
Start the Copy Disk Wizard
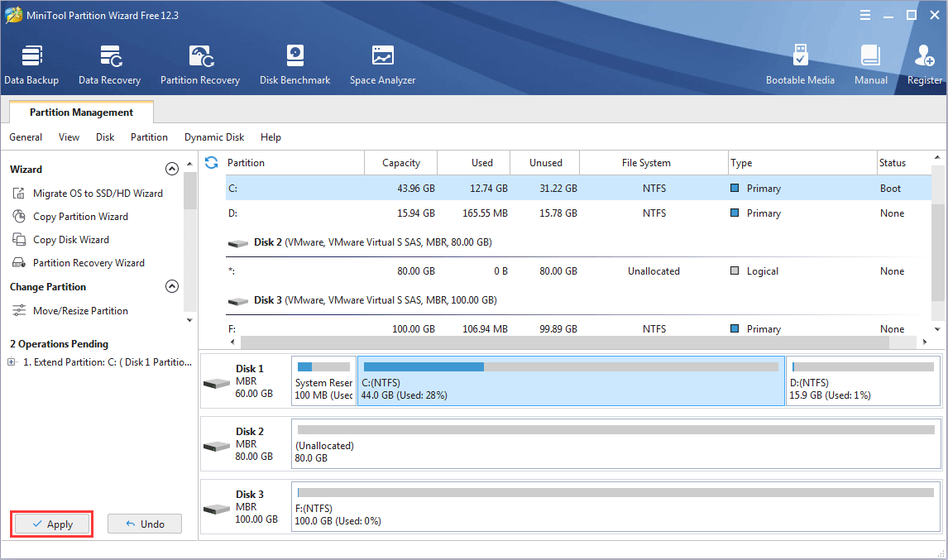tap(71, 240)
